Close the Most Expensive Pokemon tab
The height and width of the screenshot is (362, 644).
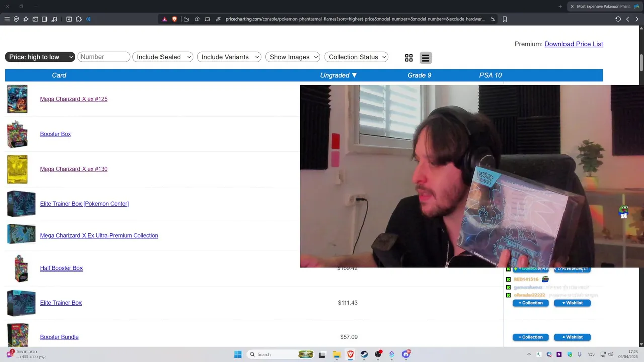(572, 6)
